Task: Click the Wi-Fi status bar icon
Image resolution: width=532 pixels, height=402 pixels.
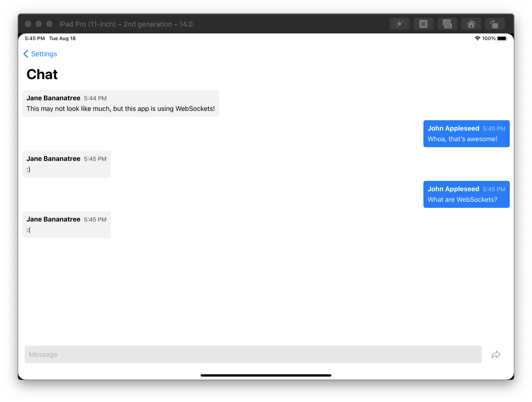Action: (477, 39)
